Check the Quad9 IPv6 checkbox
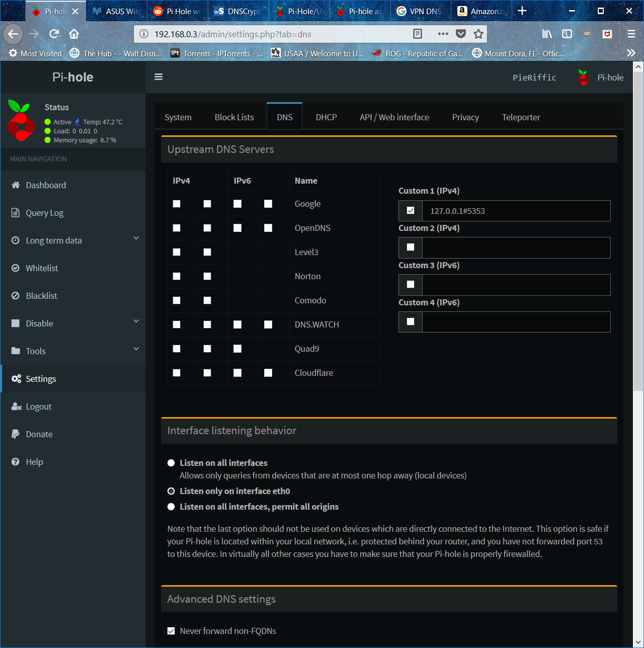 point(237,349)
